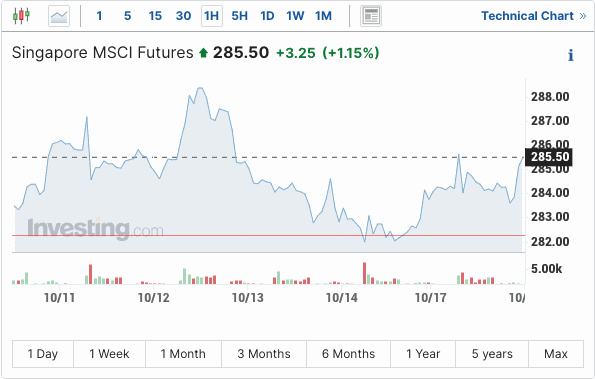Show the 1 Week range
The image size is (595, 379).
109,354
